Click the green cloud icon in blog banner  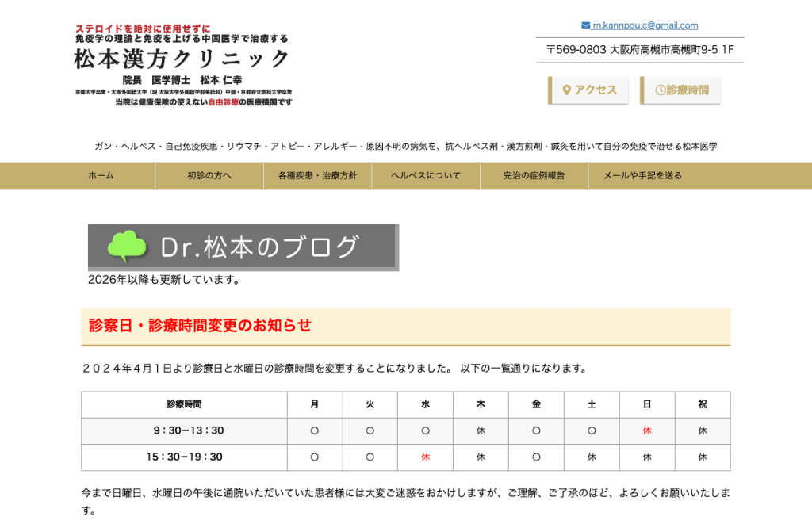pos(127,246)
